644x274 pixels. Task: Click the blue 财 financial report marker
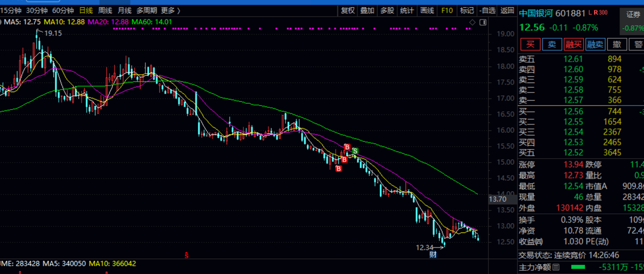[x=433, y=253]
